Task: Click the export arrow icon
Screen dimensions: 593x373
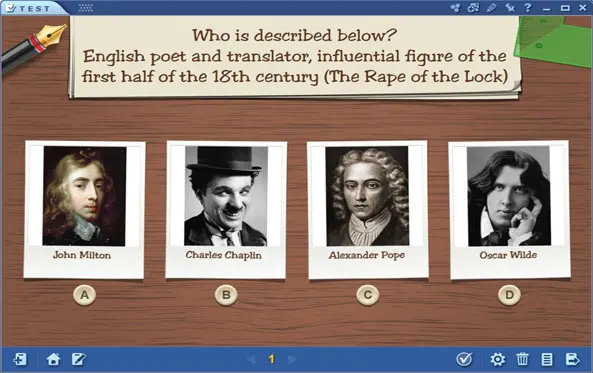Action: (x=572, y=359)
